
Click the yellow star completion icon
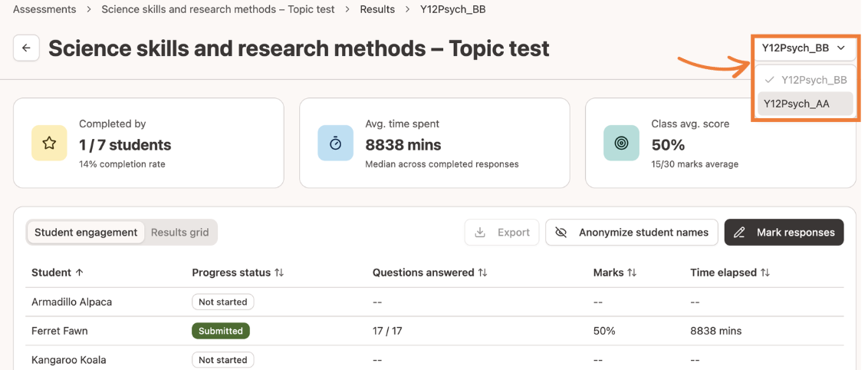coord(49,143)
